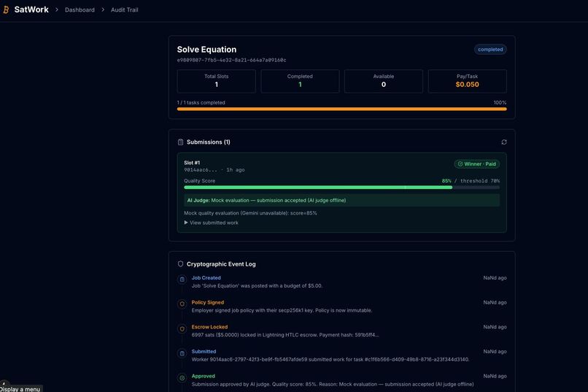
Task: Click the job ID e9809807-7fb5... text
Action: [231, 60]
